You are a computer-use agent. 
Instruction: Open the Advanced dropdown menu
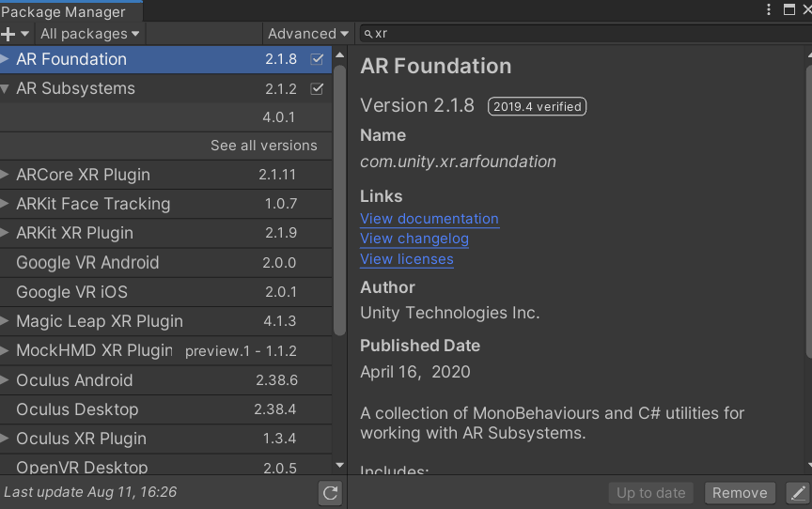[308, 34]
